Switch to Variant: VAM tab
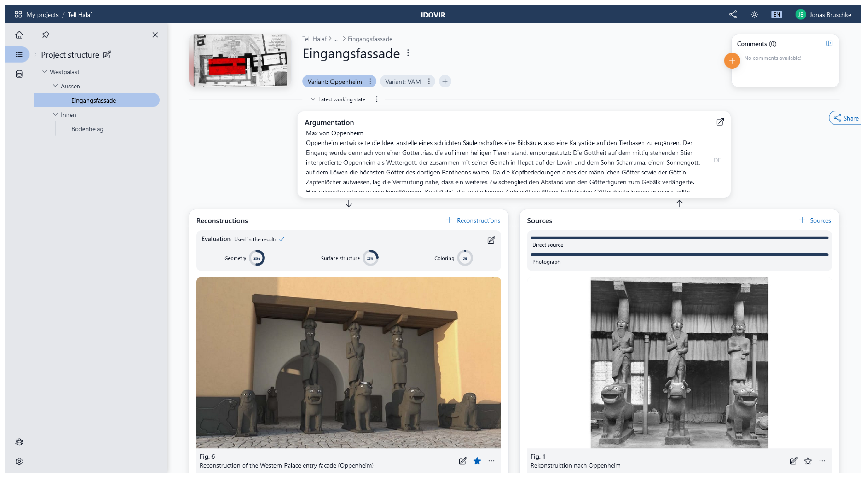The image size is (868, 478). 403,82
